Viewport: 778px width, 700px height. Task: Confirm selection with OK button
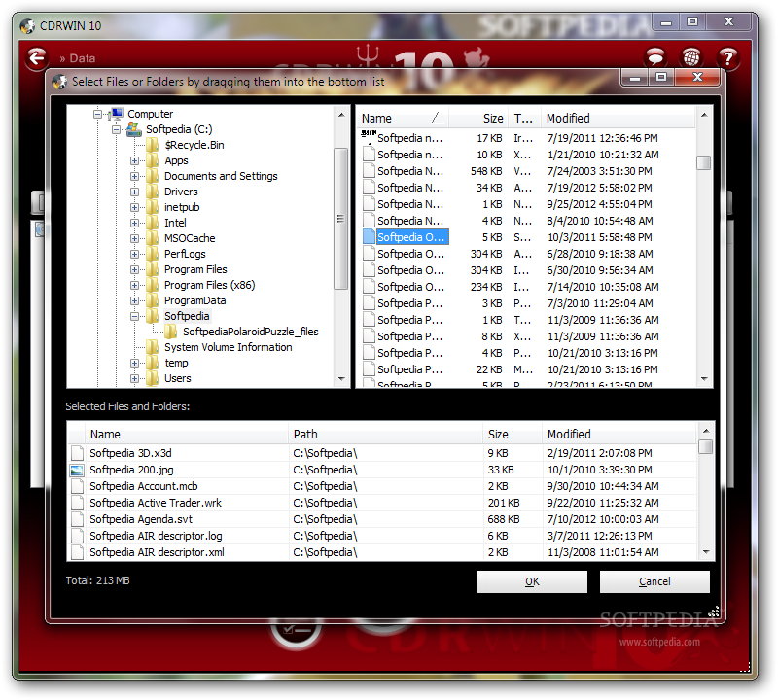click(x=532, y=581)
